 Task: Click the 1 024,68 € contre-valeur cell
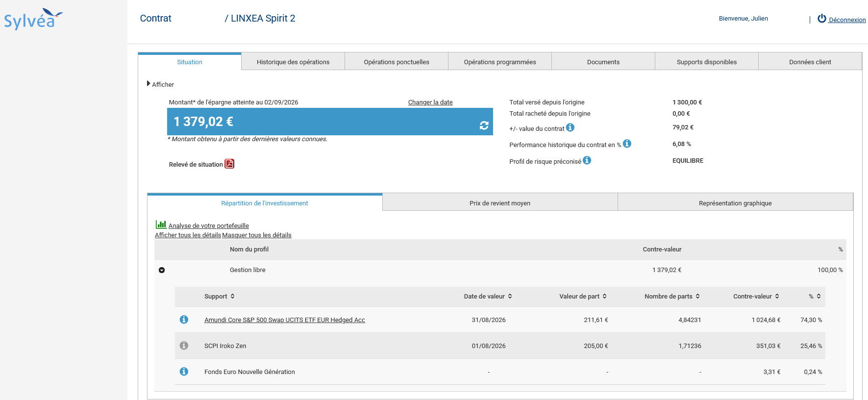pyautogui.click(x=766, y=320)
